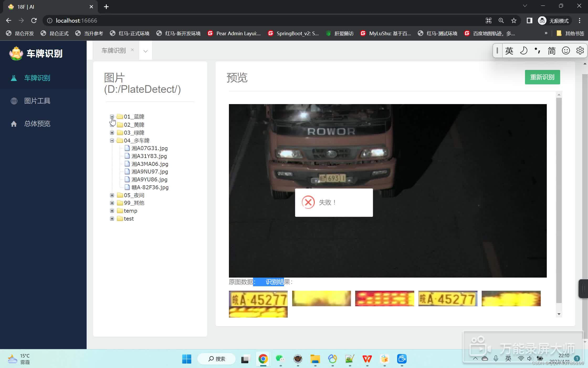Click the 车牌识别 flask sidebar icon
This screenshot has height=368, width=588.
tap(14, 78)
